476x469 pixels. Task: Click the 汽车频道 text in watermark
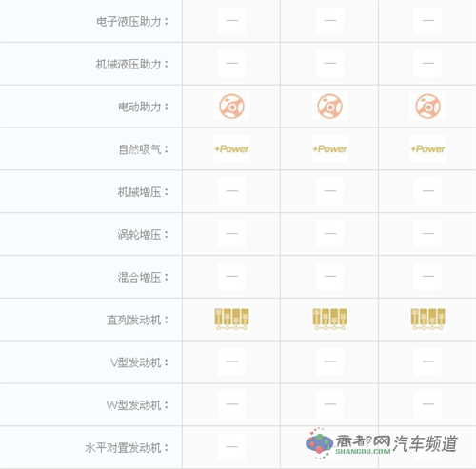426,443
